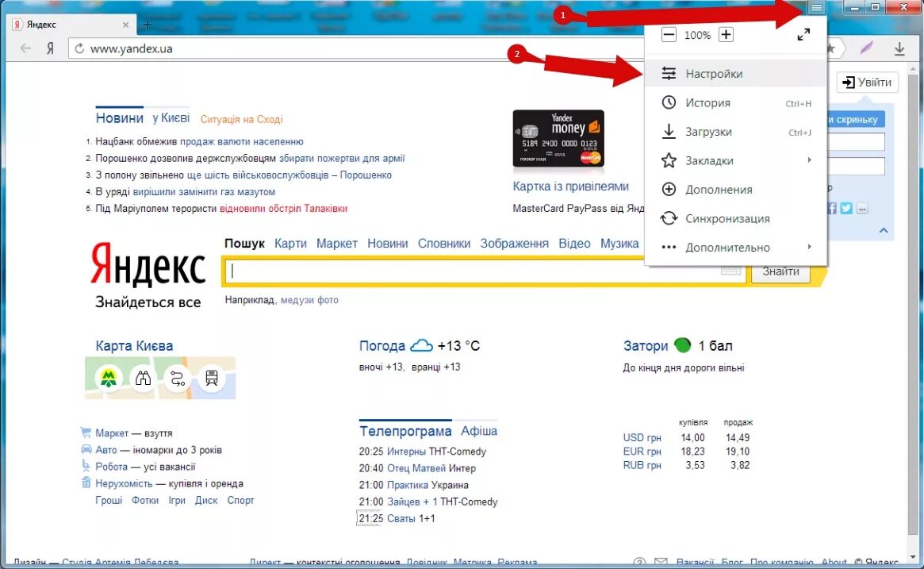Open the Карта Києва heading link
Image resolution: width=924 pixels, height=569 pixels.
click(x=134, y=345)
